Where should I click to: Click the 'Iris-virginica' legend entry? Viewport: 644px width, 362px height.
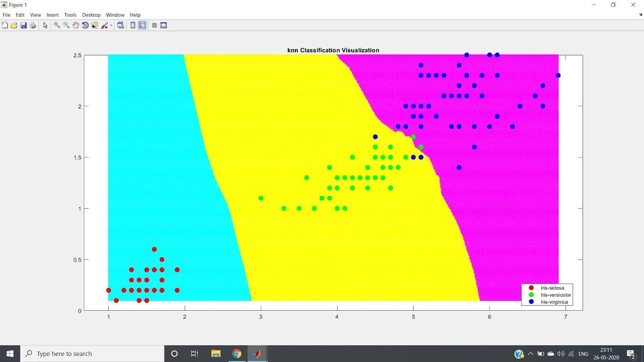tap(555, 302)
